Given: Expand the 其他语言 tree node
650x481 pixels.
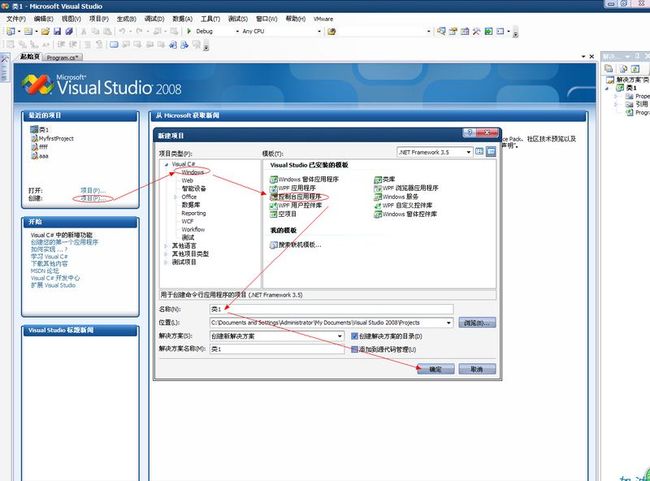Looking at the screenshot, I should click(166, 246).
